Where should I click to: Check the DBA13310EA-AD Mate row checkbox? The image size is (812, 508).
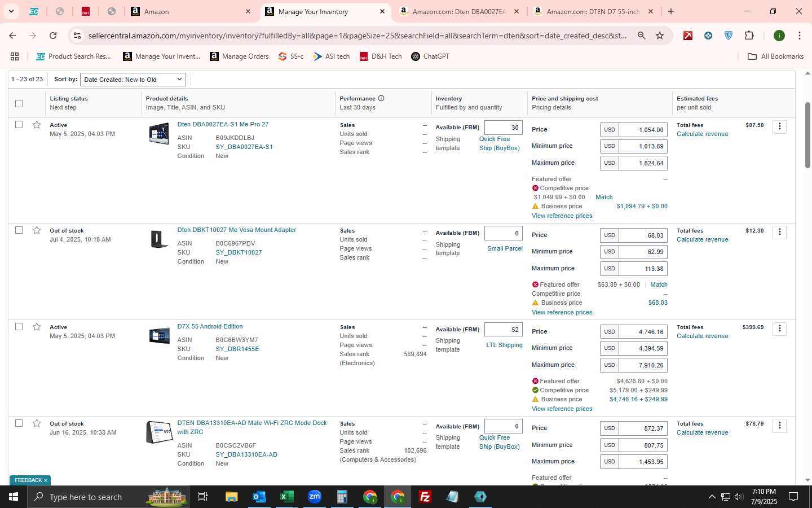[19, 423]
